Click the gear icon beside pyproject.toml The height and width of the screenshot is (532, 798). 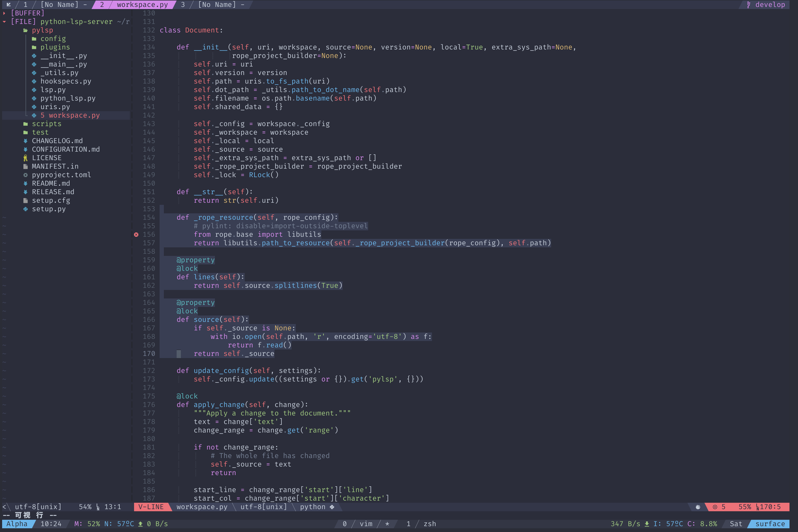(x=26, y=175)
